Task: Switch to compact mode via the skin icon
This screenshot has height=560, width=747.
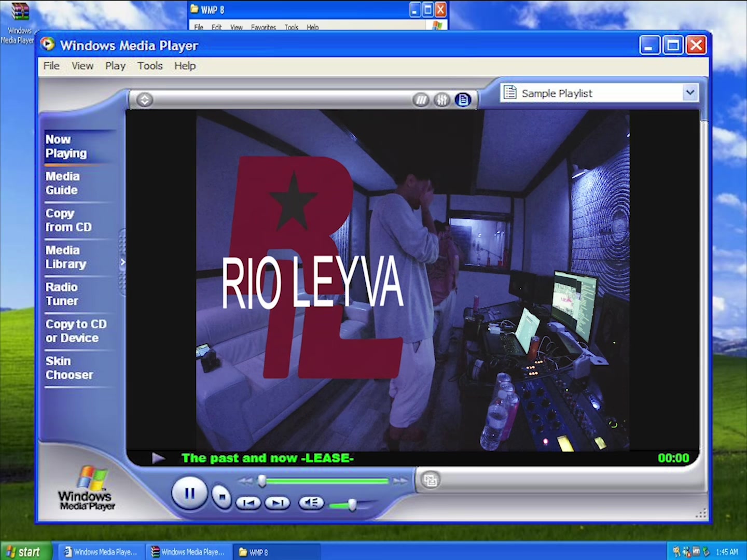Action: pyautogui.click(x=430, y=480)
